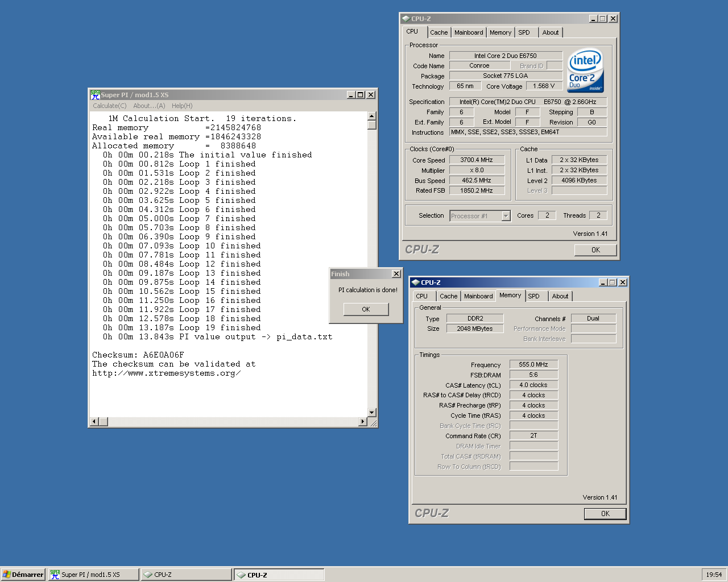The height and width of the screenshot is (582, 728).
Task: Click the Windows flag on Démarrer button
Action: pyautogui.click(x=6, y=575)
